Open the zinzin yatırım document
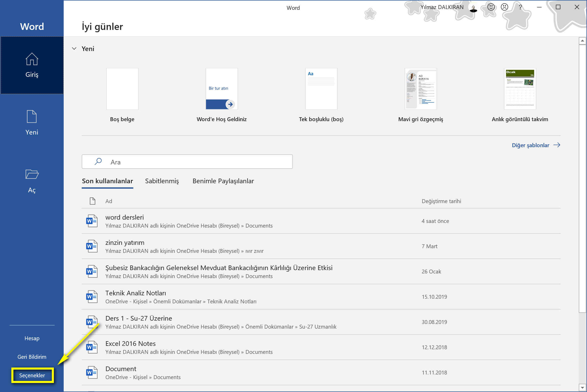 [x=321, y=246]
